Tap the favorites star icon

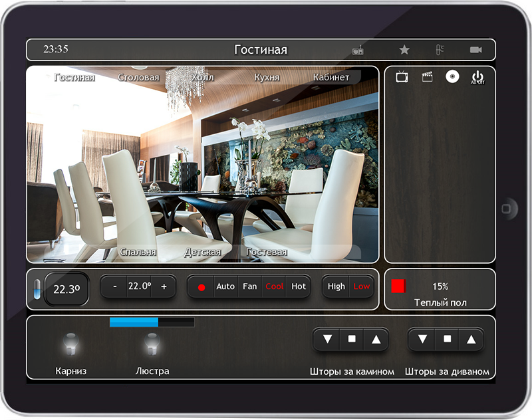pos(404,50)
